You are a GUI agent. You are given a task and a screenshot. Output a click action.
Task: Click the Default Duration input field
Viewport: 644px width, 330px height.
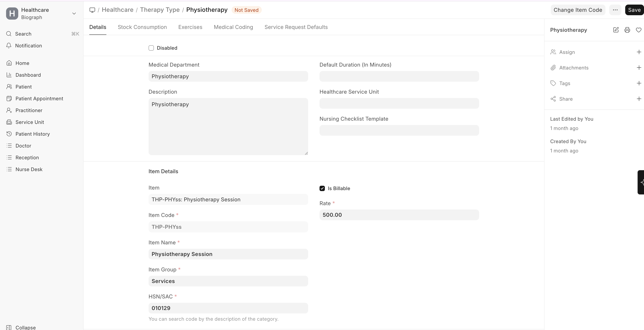point(399,76)
